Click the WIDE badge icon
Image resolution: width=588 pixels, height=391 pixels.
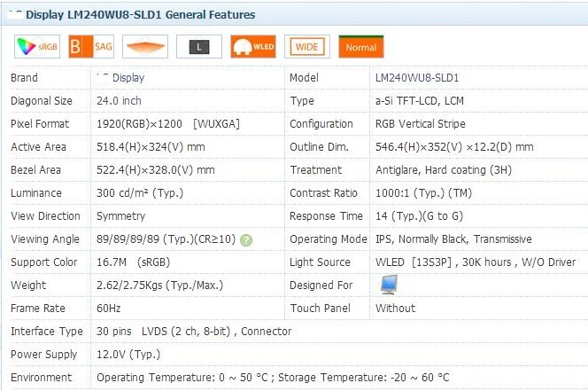pos(307,46)
